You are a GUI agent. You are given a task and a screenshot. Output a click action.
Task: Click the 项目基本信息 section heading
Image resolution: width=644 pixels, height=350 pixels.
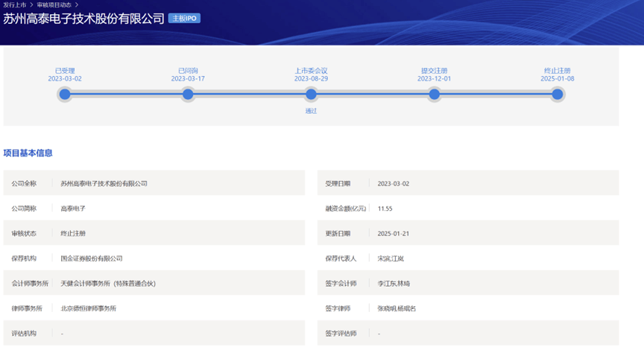pyautogui.click(x=28, y=153)
